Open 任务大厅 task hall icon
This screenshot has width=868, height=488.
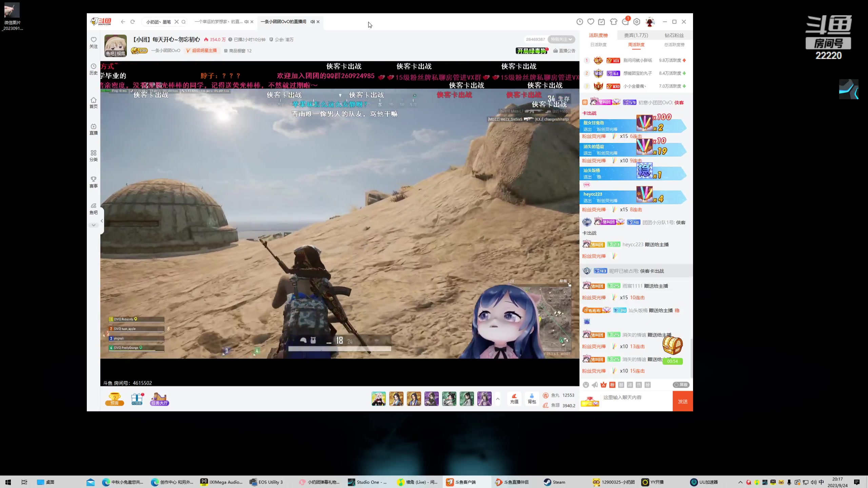(159, 399)
